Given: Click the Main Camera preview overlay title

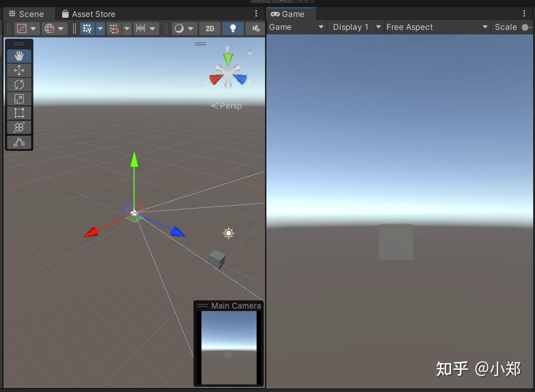Looking at the screenshot, I should [x=236, y=306].
